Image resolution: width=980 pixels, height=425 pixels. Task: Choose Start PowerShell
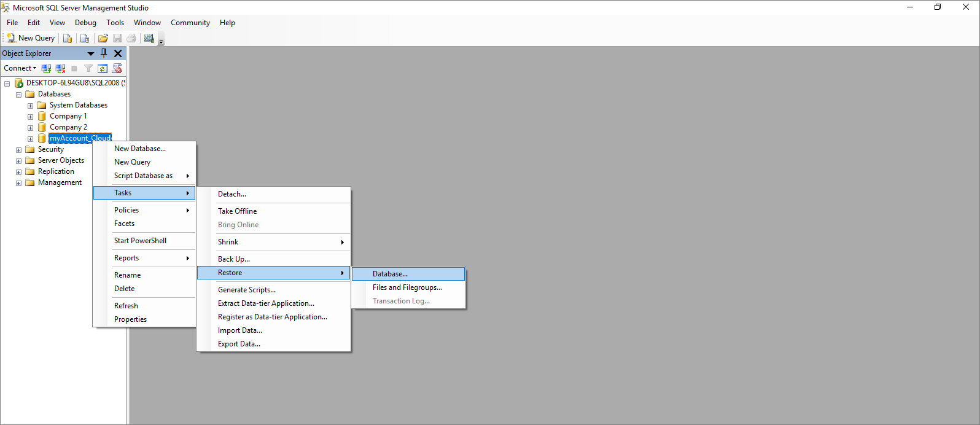(144, 241)
